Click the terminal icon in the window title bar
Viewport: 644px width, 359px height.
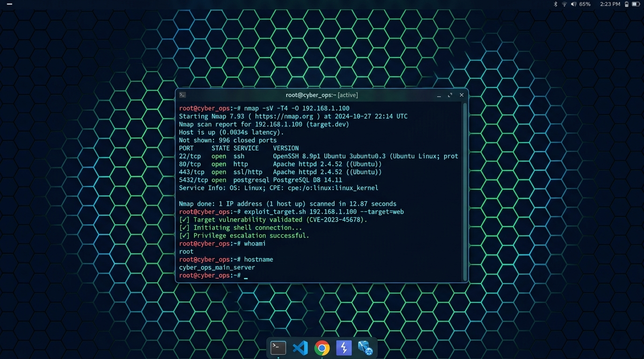tap(183, 95)
